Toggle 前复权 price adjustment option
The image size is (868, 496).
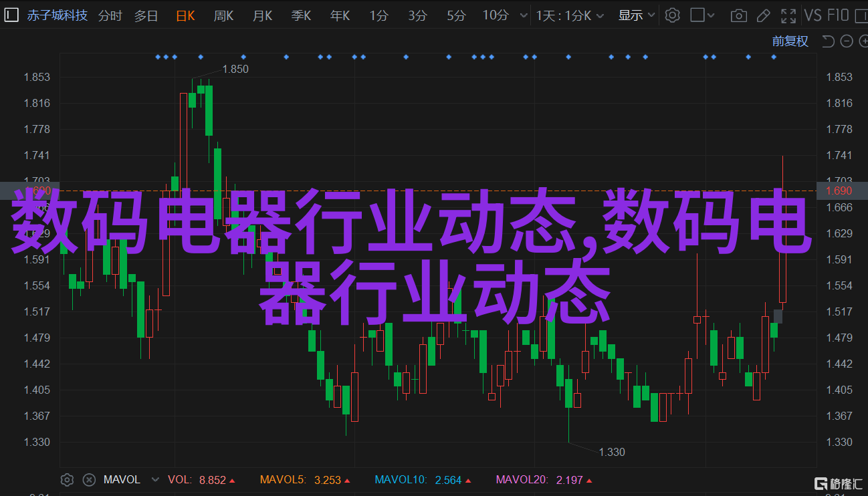pos(790,41)
